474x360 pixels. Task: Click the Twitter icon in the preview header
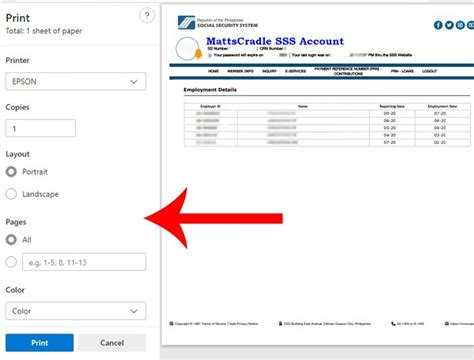coord(449,25)
